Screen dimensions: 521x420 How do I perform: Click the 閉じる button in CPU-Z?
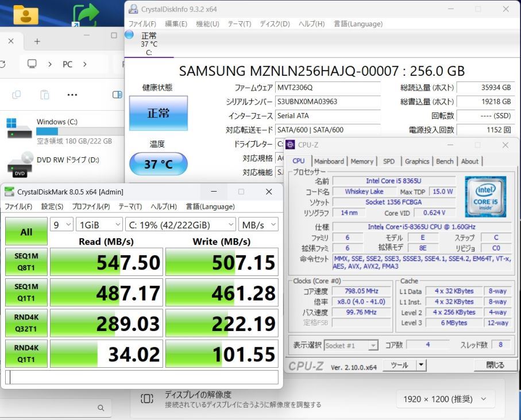495,365
